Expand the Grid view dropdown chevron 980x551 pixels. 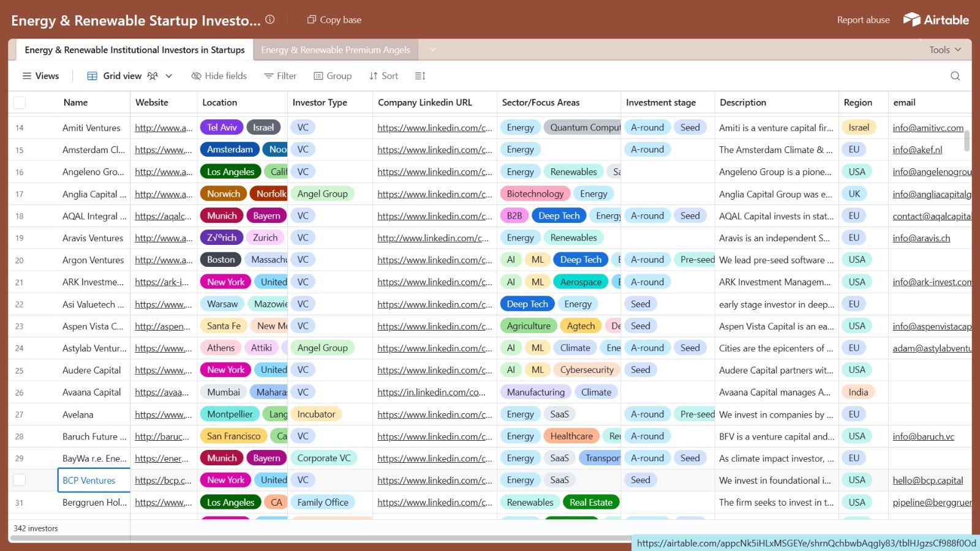point(169,76)
